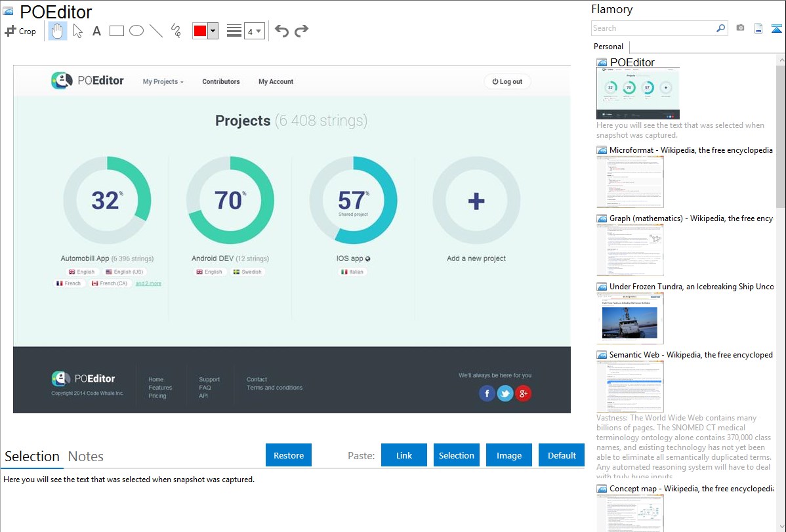Click the Paste Selection button
786x532 pixels.
pyautogui.click(x=457, y=455)
